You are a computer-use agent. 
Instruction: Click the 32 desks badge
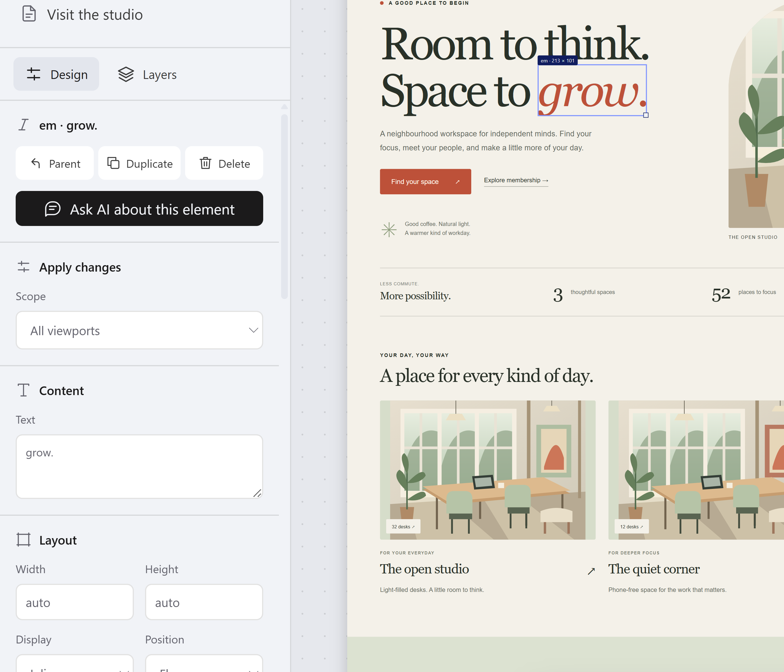click(403, 526)
